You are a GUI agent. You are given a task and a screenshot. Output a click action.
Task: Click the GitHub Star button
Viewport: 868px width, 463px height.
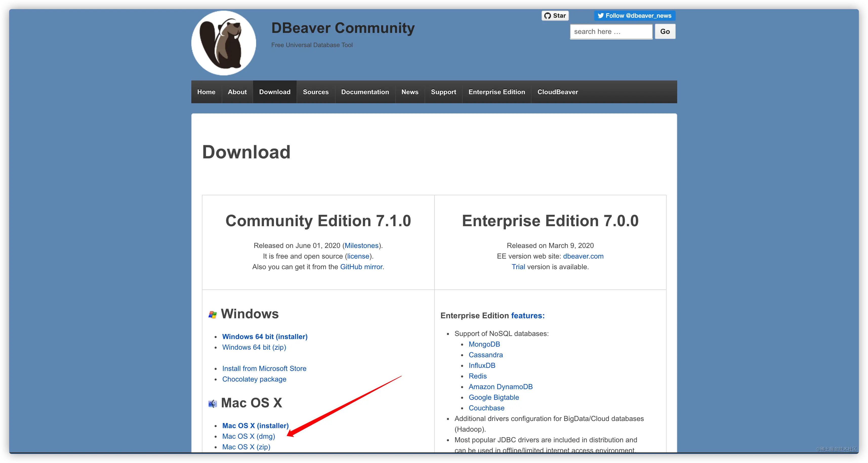[555, 15]
